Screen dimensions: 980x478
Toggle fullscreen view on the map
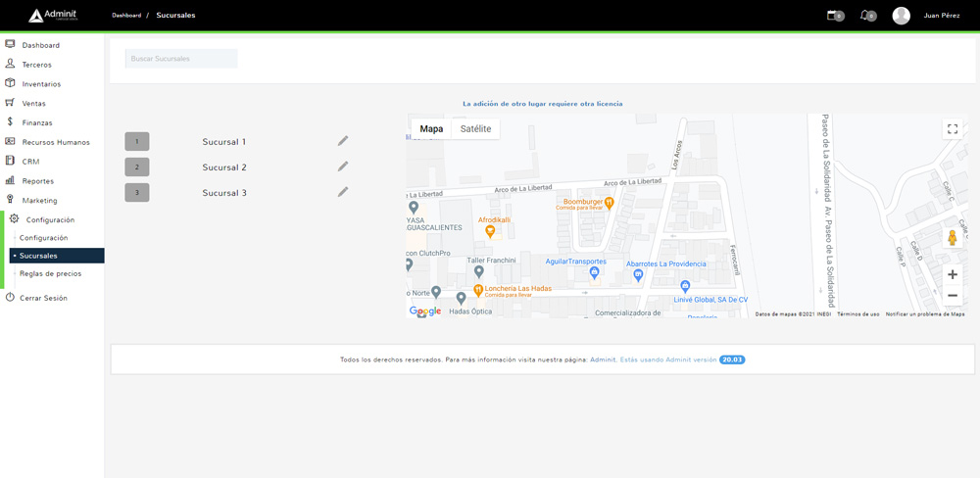point(952,130)
